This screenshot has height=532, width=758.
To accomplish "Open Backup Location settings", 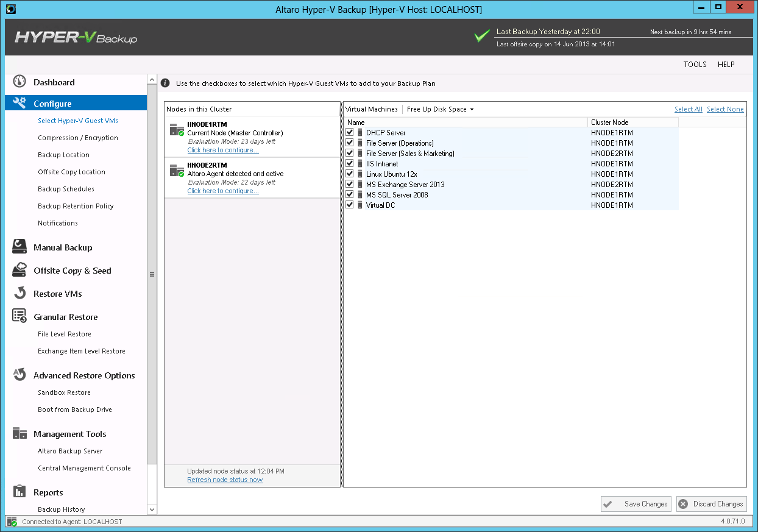I will (63, 155).
